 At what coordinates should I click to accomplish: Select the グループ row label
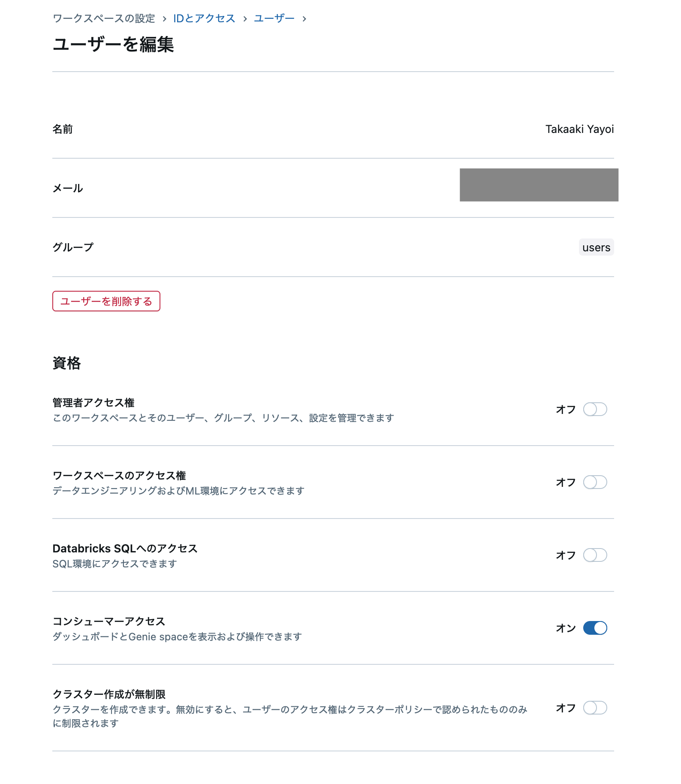pos(73,247)
